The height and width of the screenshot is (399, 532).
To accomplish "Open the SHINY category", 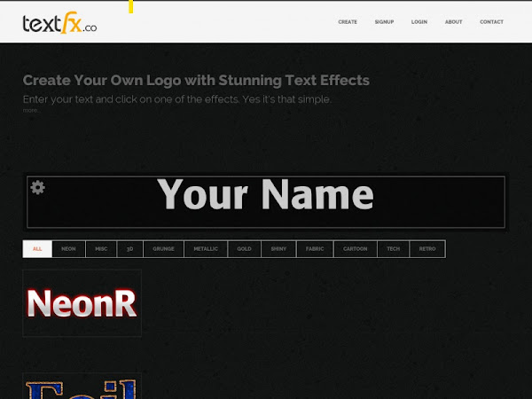I will [x=278, y=248].
